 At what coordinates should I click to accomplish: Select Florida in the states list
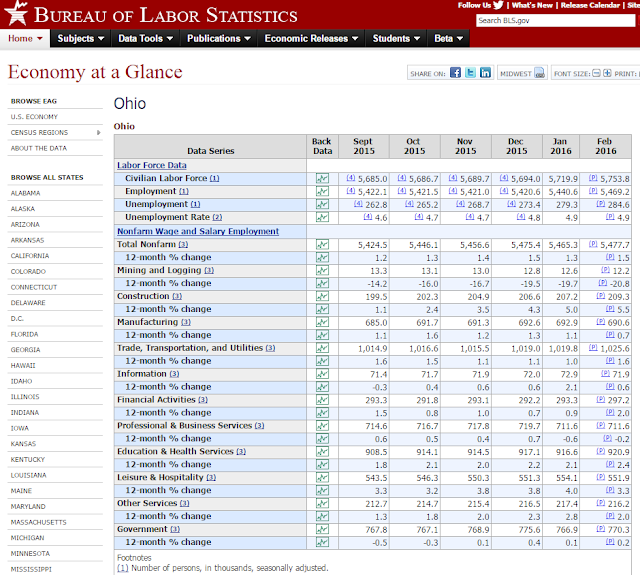pos(24,334)
